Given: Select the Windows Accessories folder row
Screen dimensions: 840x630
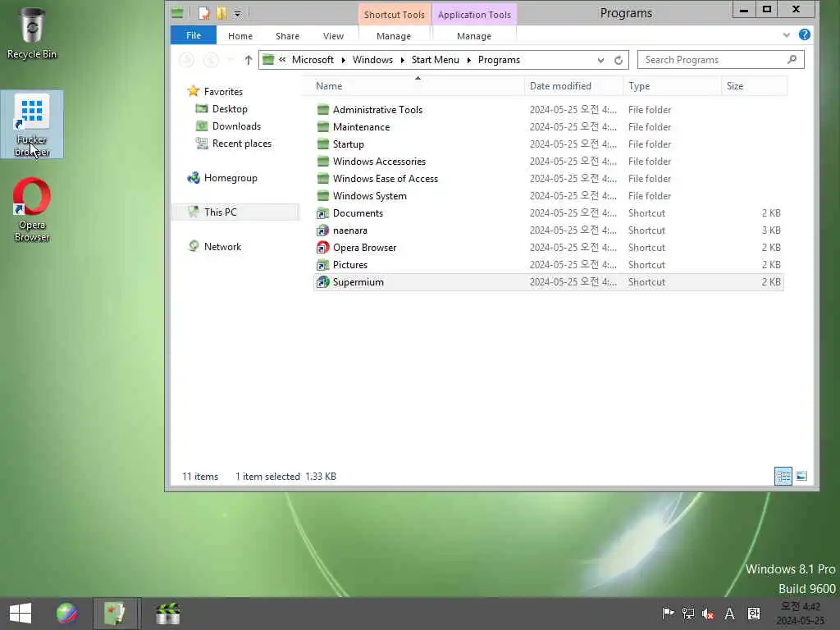Looking at the screenshot, I should point(548,162).
